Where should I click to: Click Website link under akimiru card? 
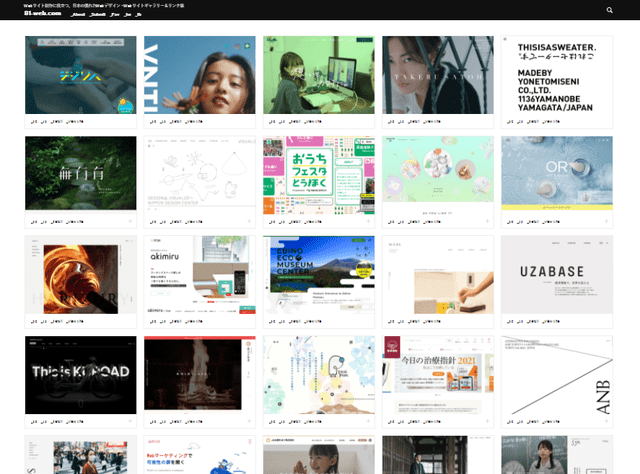[194, 322]
